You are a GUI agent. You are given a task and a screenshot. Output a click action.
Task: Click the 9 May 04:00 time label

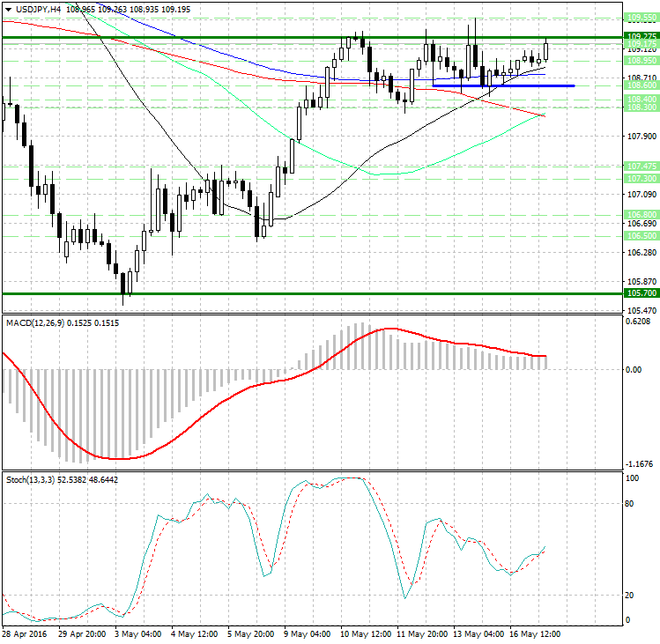(308, 634)
